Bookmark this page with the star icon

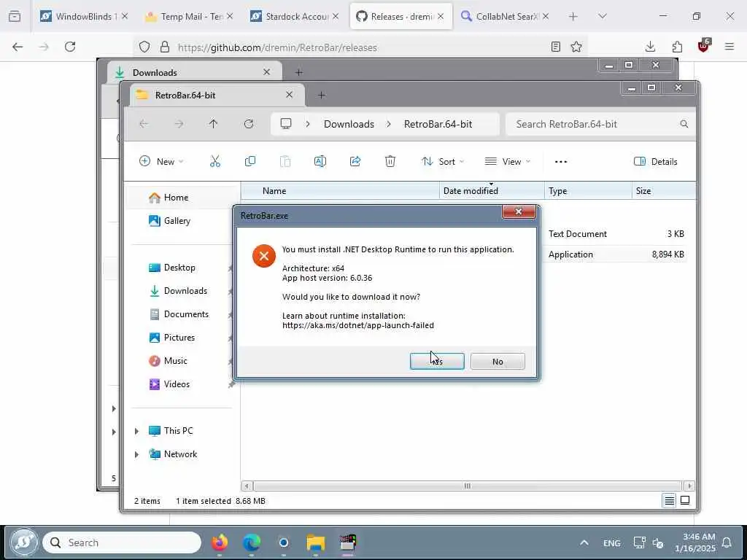click(576, 47)
